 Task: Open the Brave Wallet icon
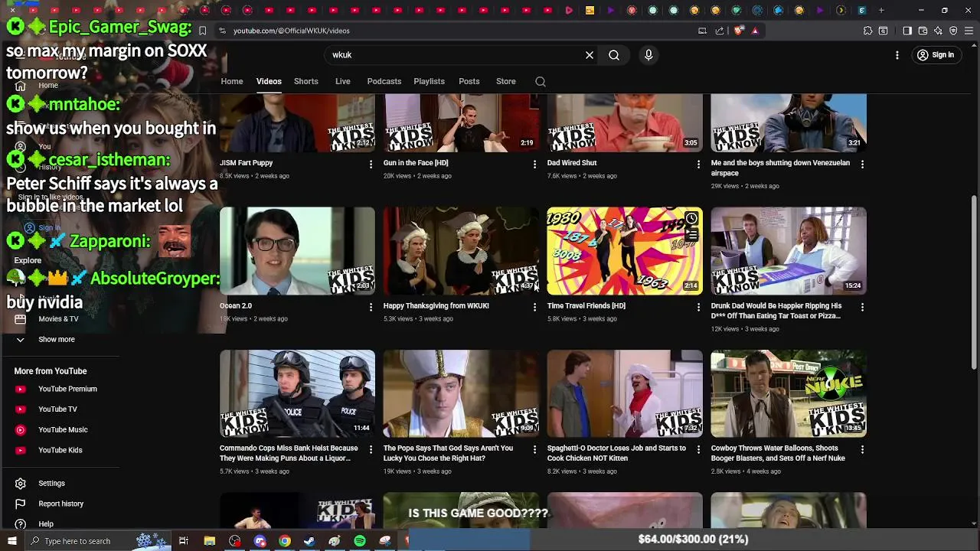(923, 31)
